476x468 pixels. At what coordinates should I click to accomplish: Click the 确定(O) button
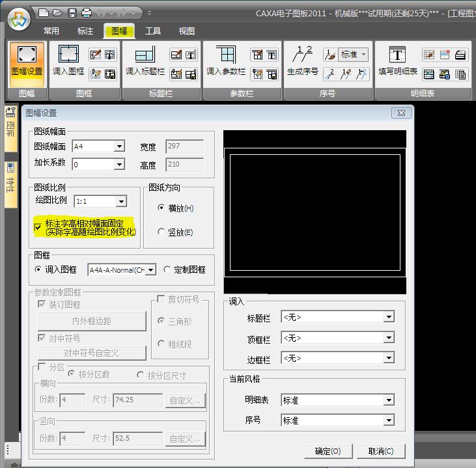coord(328,451)
